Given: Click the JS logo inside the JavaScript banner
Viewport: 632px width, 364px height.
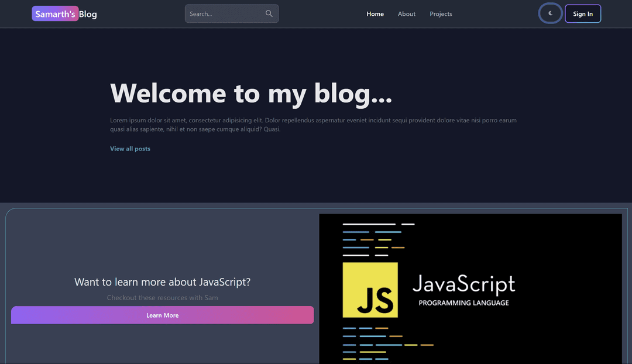Looking at the screenshot, I should tap(370, 290).
